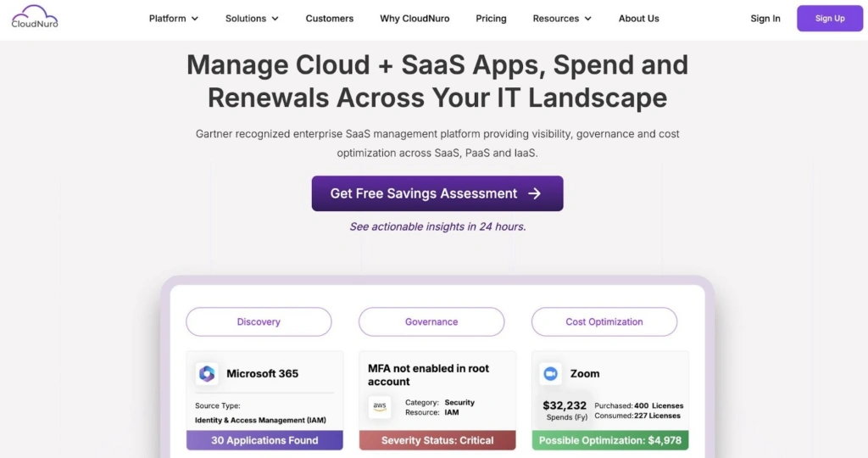Navigate to About Us
This screenshot has height=458, width=868.
pos(638,19)
